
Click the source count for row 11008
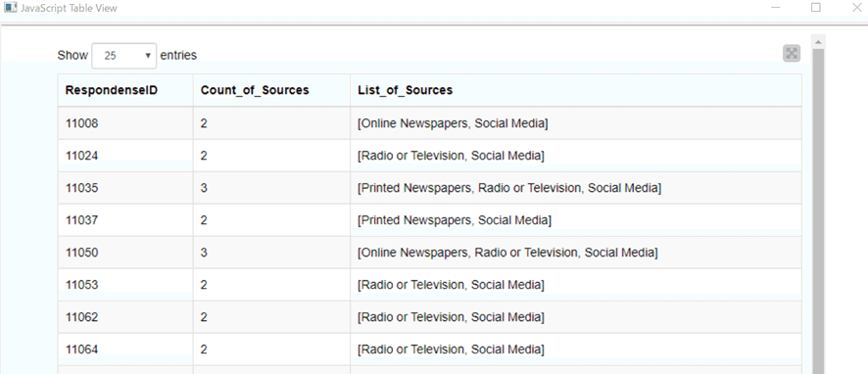click(x=271, y=123)
